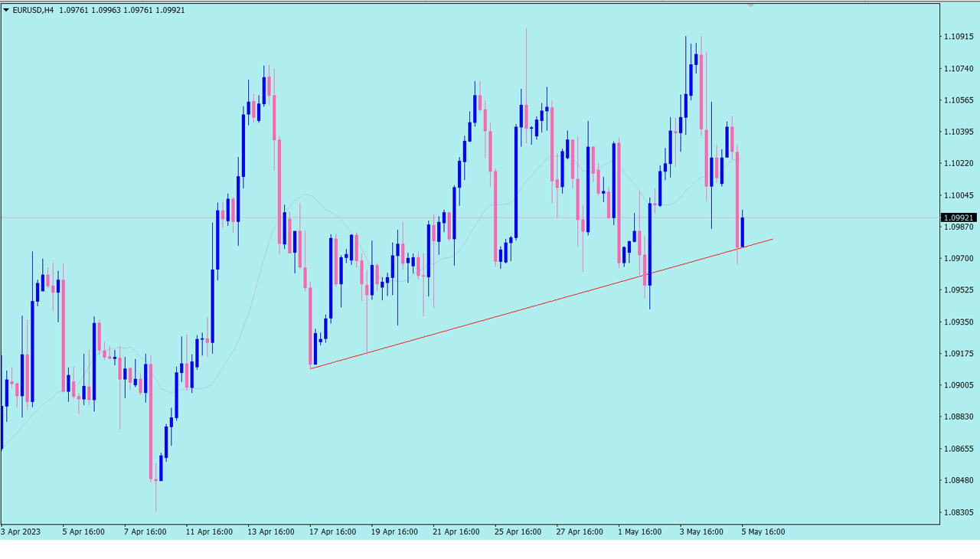Click the 3 May 16:00 time label
The height and width of the screenshot is (559, 980).
(x=701, y=531)
